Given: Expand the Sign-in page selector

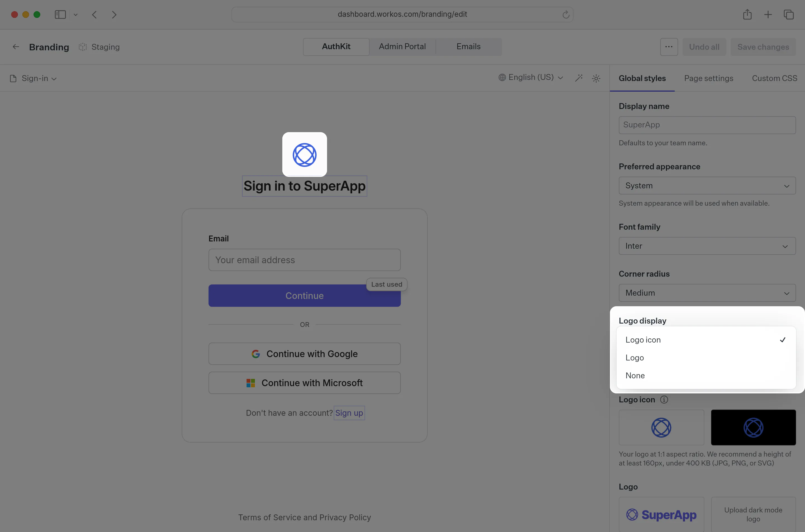Looking at the screenshot, I should coord(33,78).
